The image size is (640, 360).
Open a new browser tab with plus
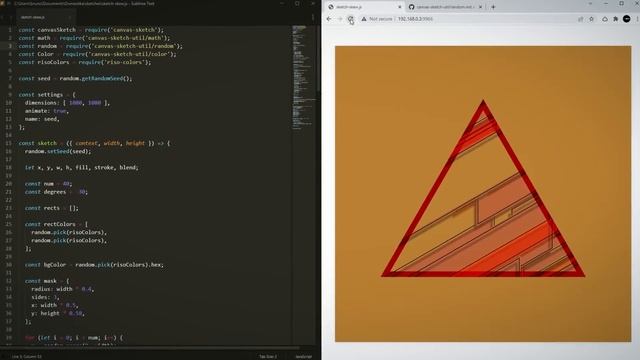click(x=493, y=7)
